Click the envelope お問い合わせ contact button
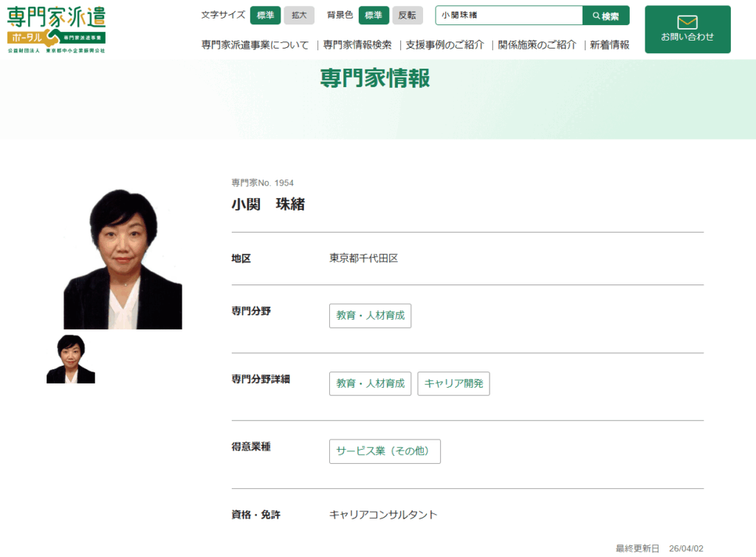 [687, 30]
